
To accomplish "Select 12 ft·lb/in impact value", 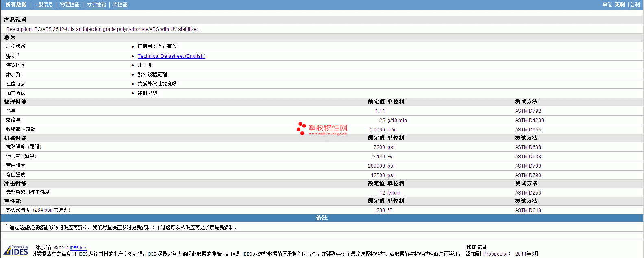I will coord(390,193).
